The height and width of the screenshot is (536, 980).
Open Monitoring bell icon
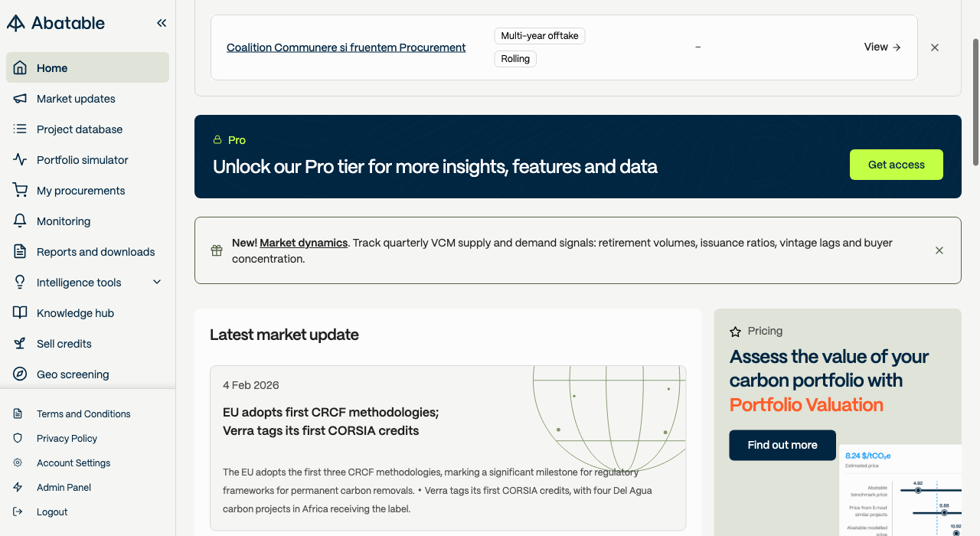pyautogui.click(x=21, y=221)
